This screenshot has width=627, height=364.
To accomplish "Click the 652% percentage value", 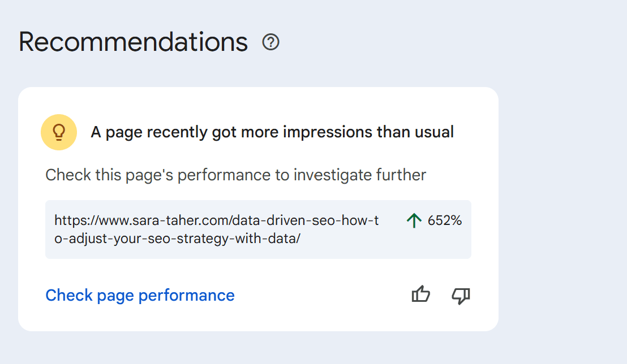I will coord(445,222).
